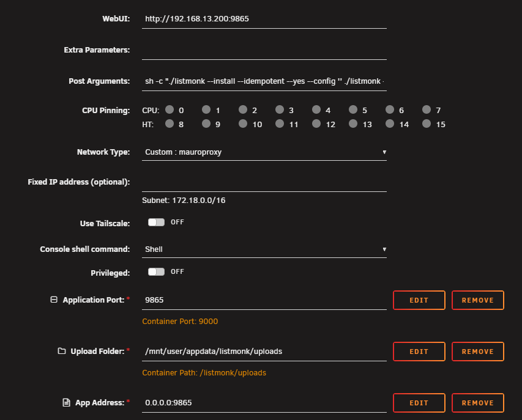This screenshot has height=420, width=522.
Task: Click the App Address file icon
Action: [66, 402]
